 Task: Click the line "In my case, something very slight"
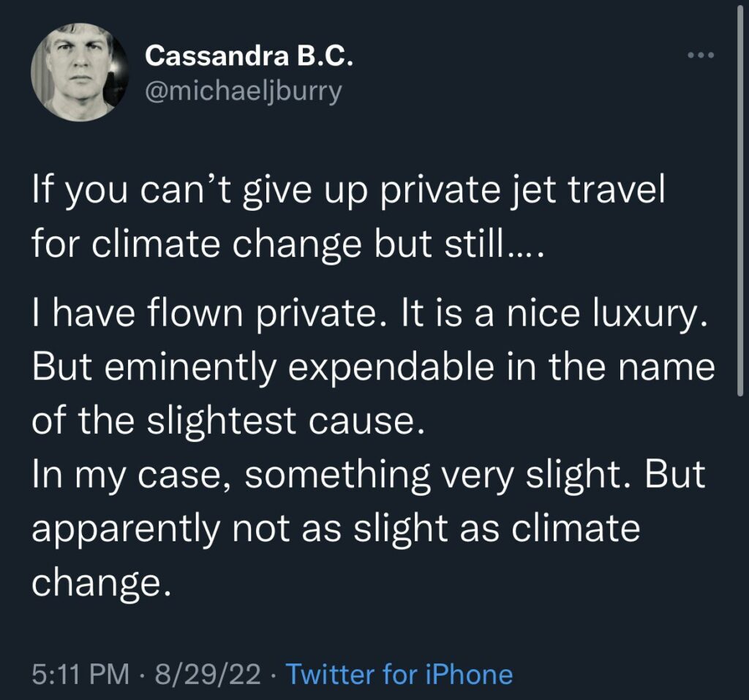(369, 475)
